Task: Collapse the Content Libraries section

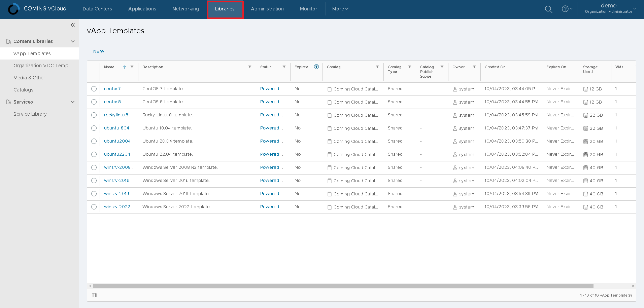Action: point(73,41)
